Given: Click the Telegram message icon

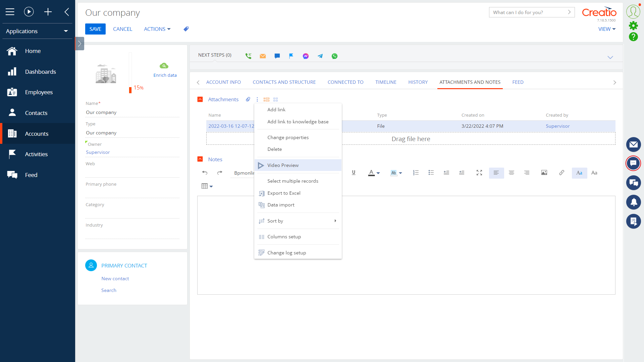Looking at the screenshot, I should pyautogui.click(x=320, y=56).
